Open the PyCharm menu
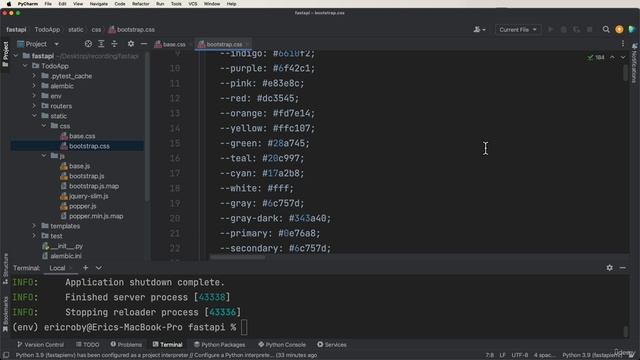The height and width of the screenshot is (360, 640). 28,4
